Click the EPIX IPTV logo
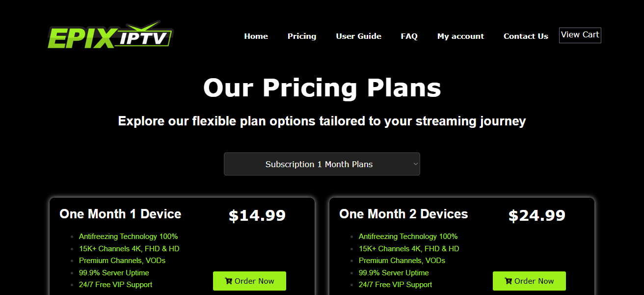Screen dimensions: 644x295 click(110, 35)
